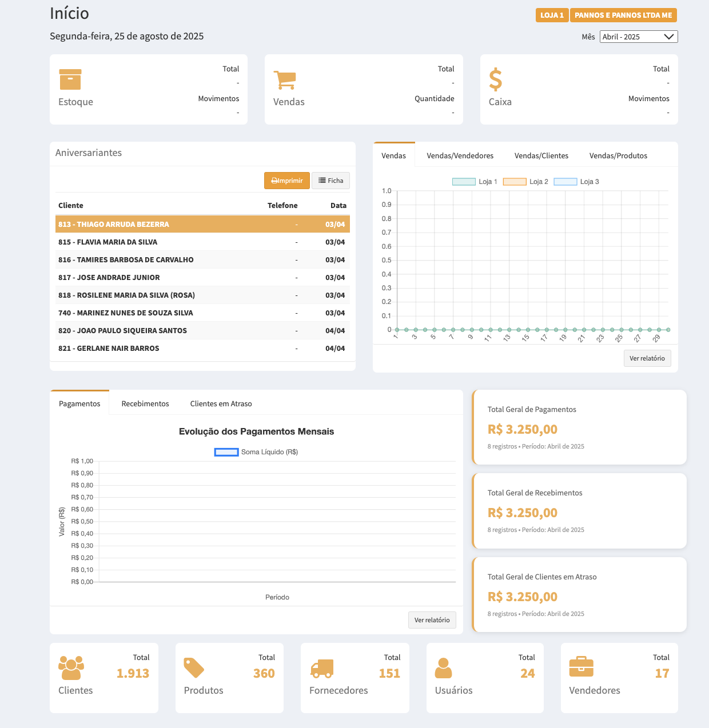Click the Vendedores briefcase icon
The height and width of the screenshot is (728, 709).
[x=581, y=667]
